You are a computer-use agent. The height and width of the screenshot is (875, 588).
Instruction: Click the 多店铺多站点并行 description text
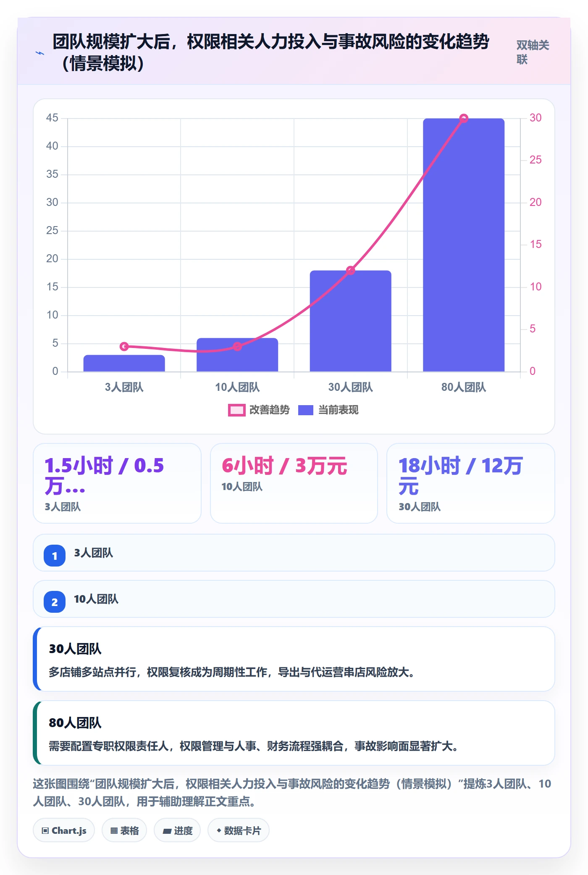coord(232,672)
